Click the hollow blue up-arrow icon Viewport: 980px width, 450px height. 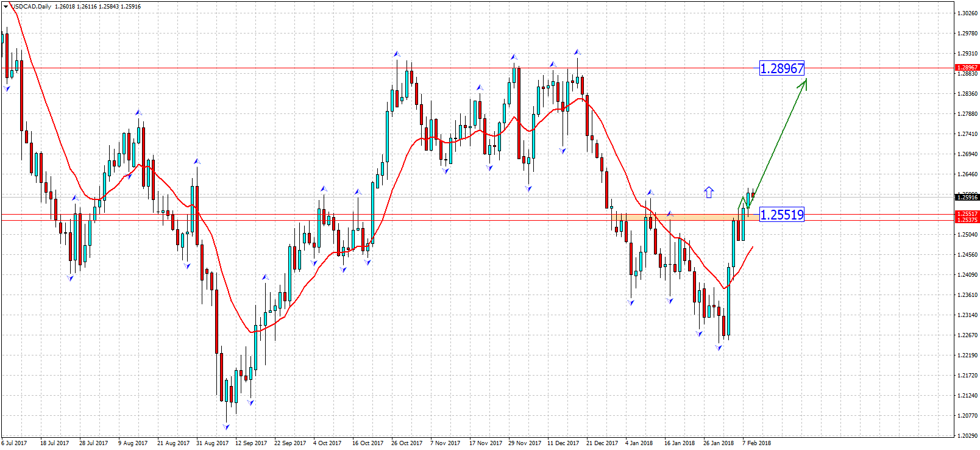[709, 192]
